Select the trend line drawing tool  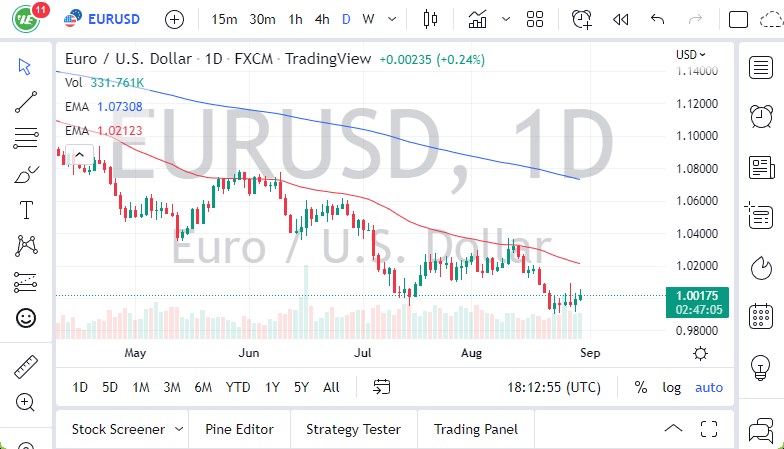[x=26, y=101]
